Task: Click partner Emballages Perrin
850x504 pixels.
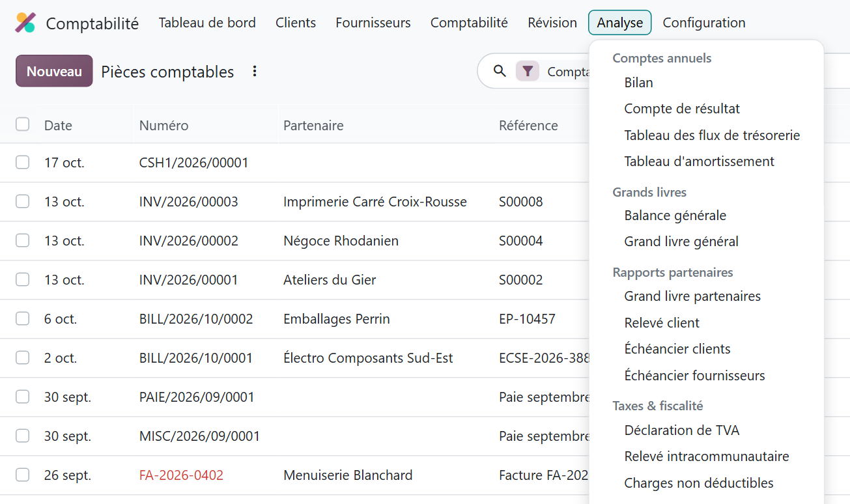Action: [337, 319]
